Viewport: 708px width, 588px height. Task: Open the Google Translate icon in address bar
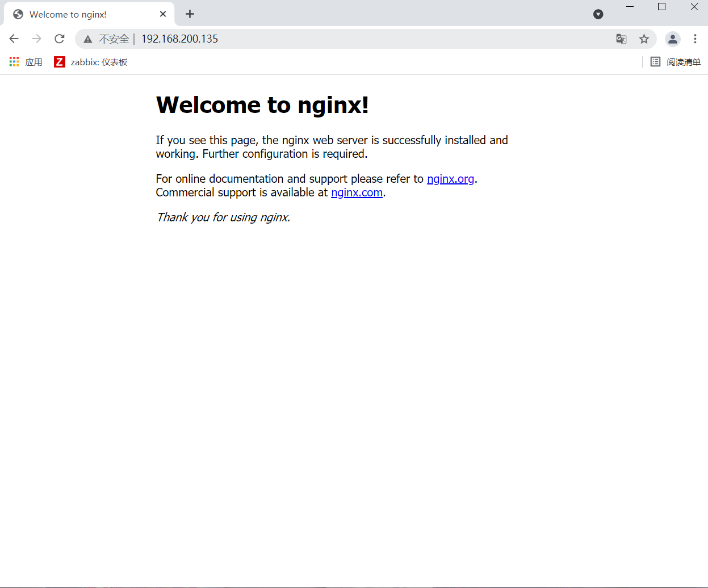pyautogui.click(x=621, y=39)
